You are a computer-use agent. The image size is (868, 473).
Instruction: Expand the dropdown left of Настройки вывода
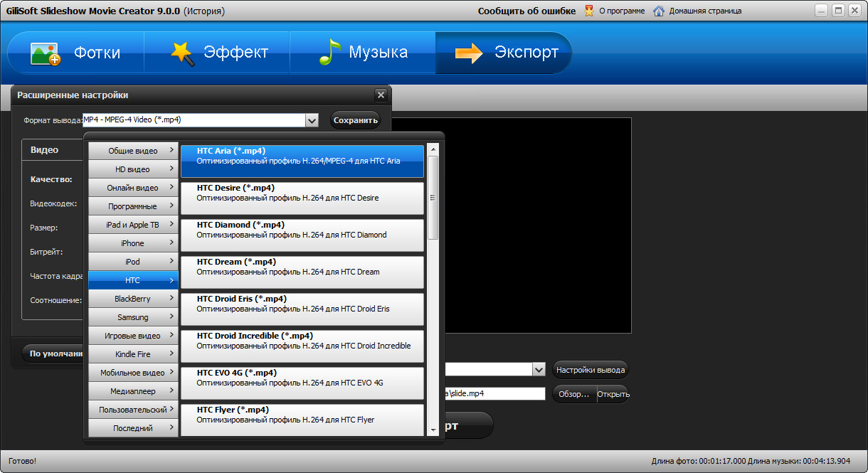click(x=539, y=369)
